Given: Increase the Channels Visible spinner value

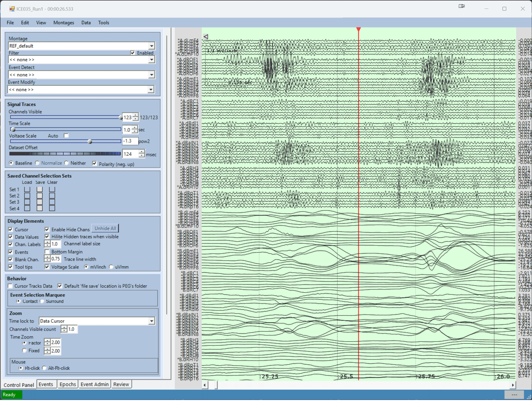Looking at the screenshot, I should [x=135, y=115].
